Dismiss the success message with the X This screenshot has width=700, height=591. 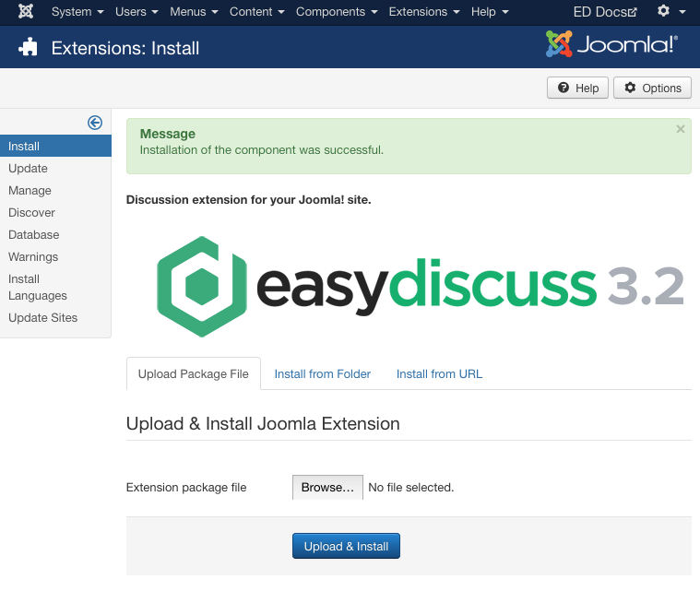(680, 129)
